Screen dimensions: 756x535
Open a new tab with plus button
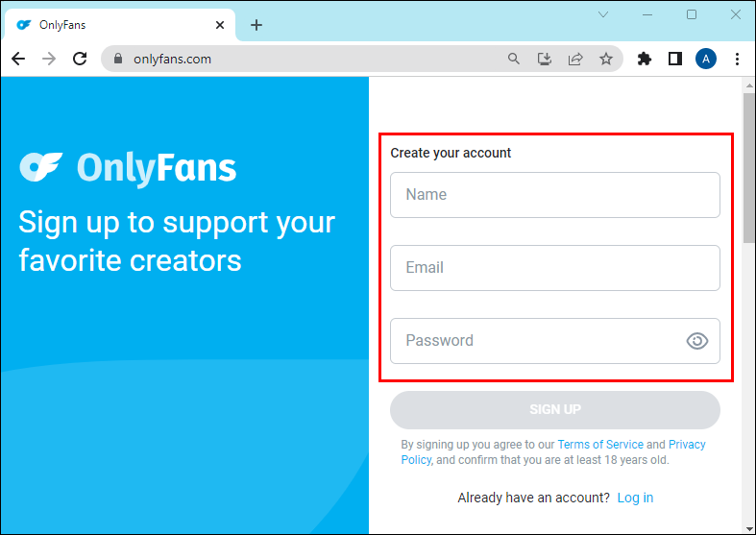click(x=256, y=25)
